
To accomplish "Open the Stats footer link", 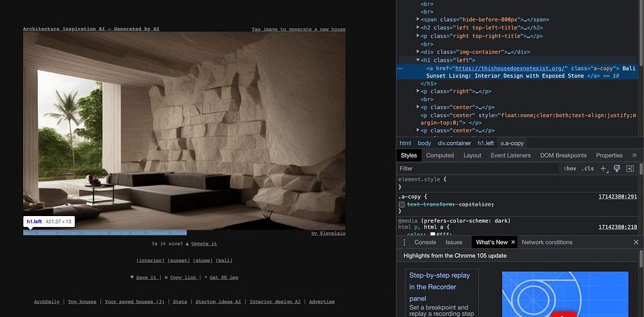I will click(x=180, y=302).
